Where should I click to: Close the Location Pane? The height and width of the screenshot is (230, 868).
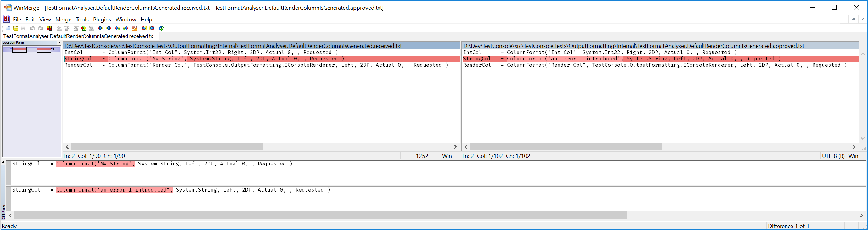pyautogui.click(x=59, y=43)
